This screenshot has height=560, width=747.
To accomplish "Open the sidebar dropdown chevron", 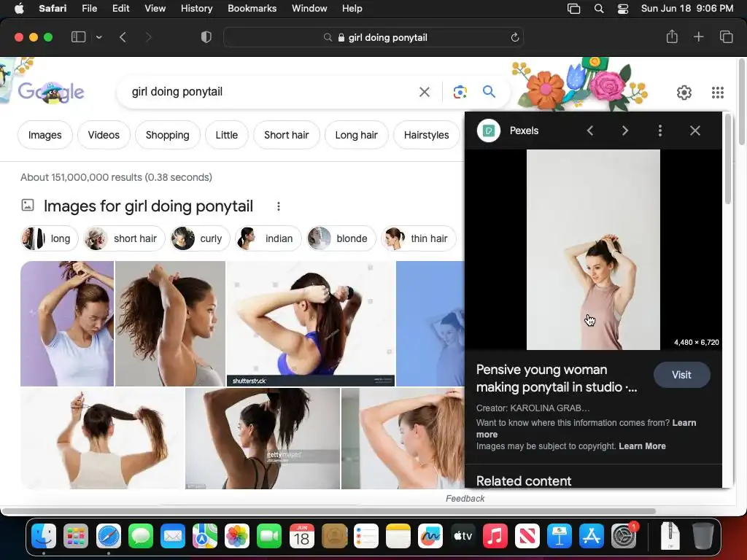I will coord(98,37).
